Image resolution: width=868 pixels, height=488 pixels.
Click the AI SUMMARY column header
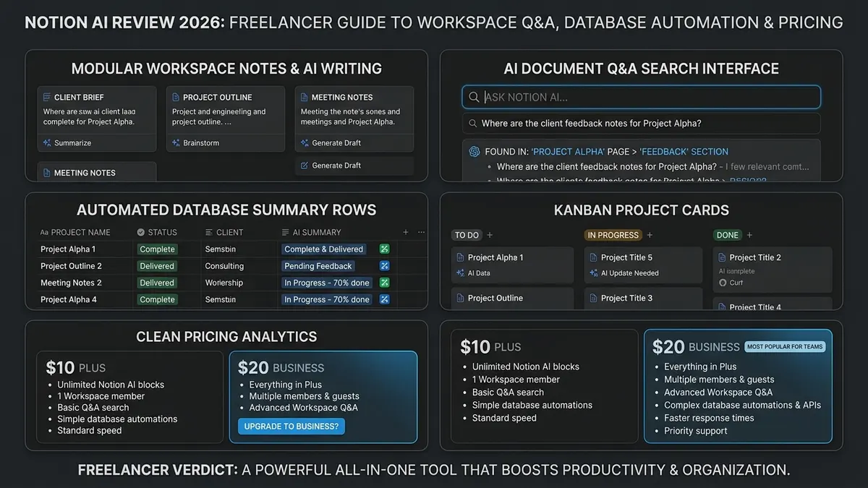(x=311, y=232)
